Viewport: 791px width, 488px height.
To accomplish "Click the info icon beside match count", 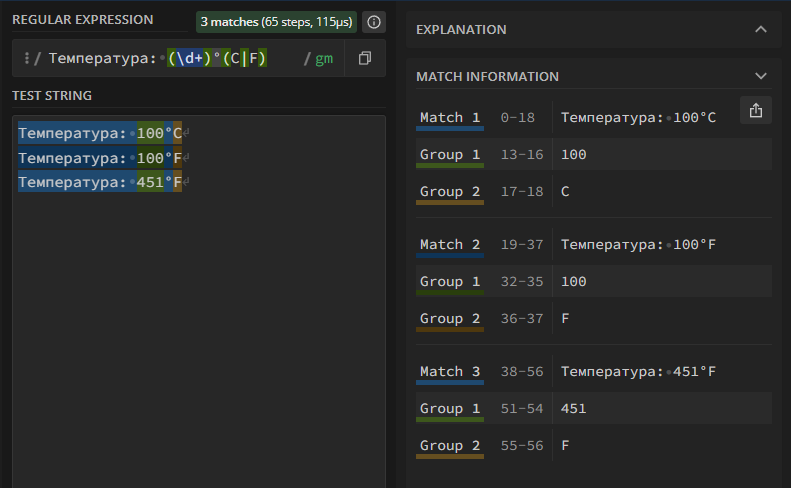I will 374,22.
